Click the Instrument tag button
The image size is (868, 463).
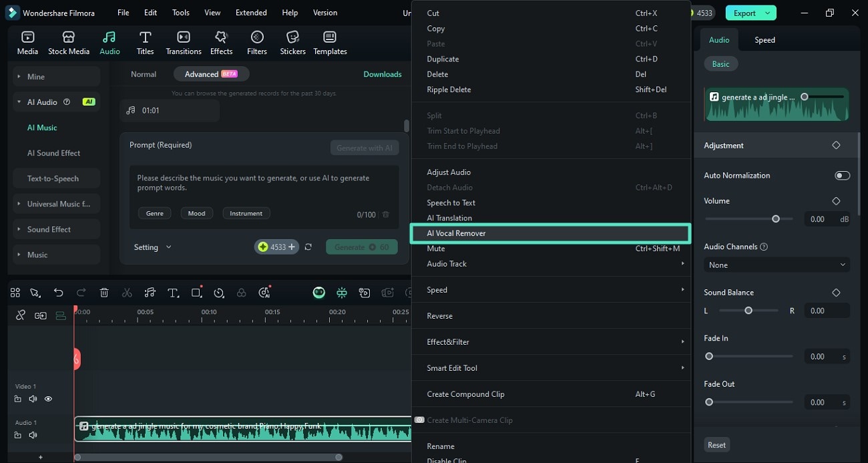coord(246,213)
